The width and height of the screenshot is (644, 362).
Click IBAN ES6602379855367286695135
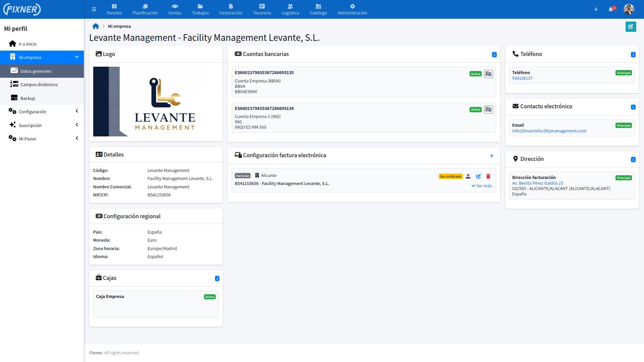pos(264,73)
